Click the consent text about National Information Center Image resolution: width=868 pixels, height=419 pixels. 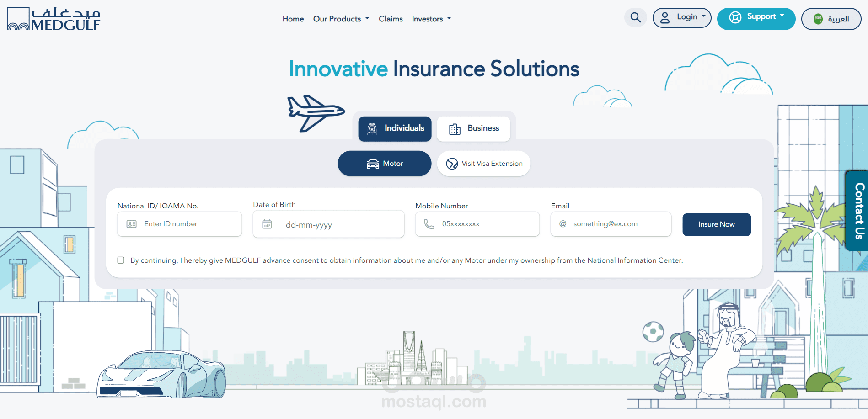407,260
